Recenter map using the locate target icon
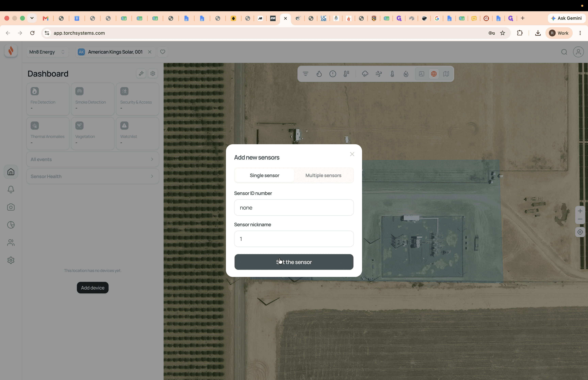The width and height of the screenshot is (588, 380). click(x=580, y=232)
